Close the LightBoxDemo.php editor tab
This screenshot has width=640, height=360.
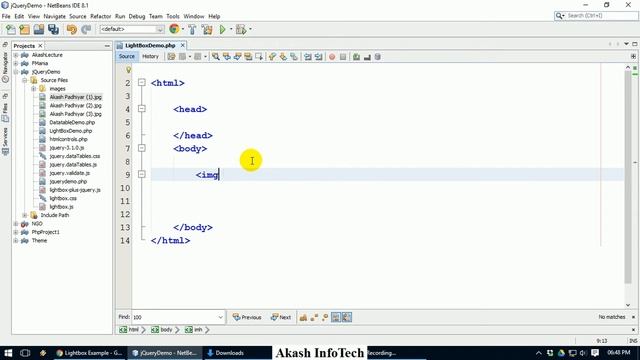(183, 45)
